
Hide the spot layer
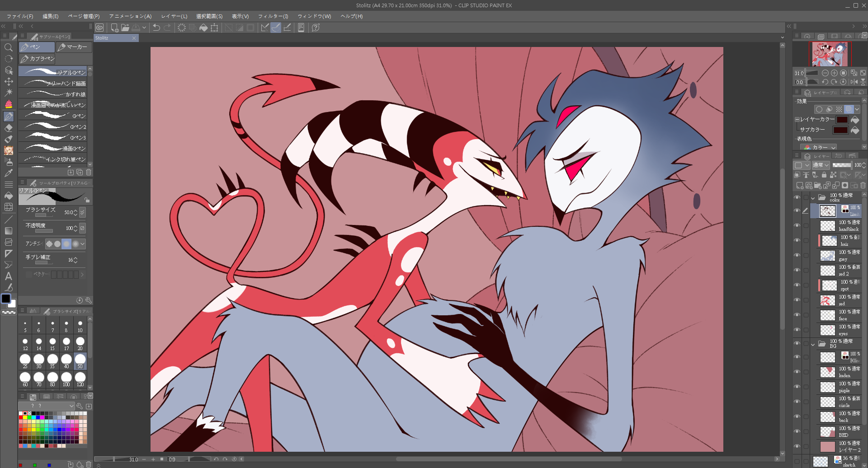[797, 285]
